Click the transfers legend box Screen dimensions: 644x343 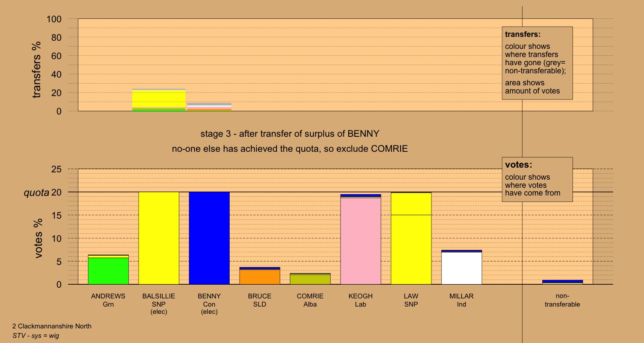537,63
